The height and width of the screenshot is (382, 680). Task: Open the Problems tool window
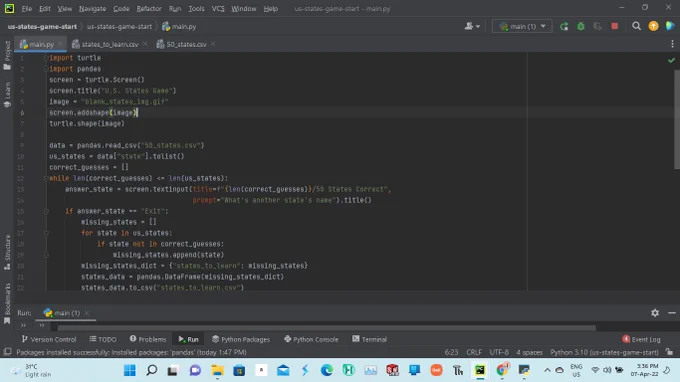click(148, 339)
